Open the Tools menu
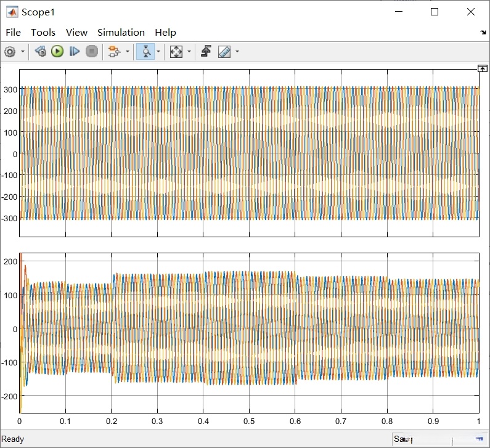Screen dimensions: 490x448 [43, 33]
